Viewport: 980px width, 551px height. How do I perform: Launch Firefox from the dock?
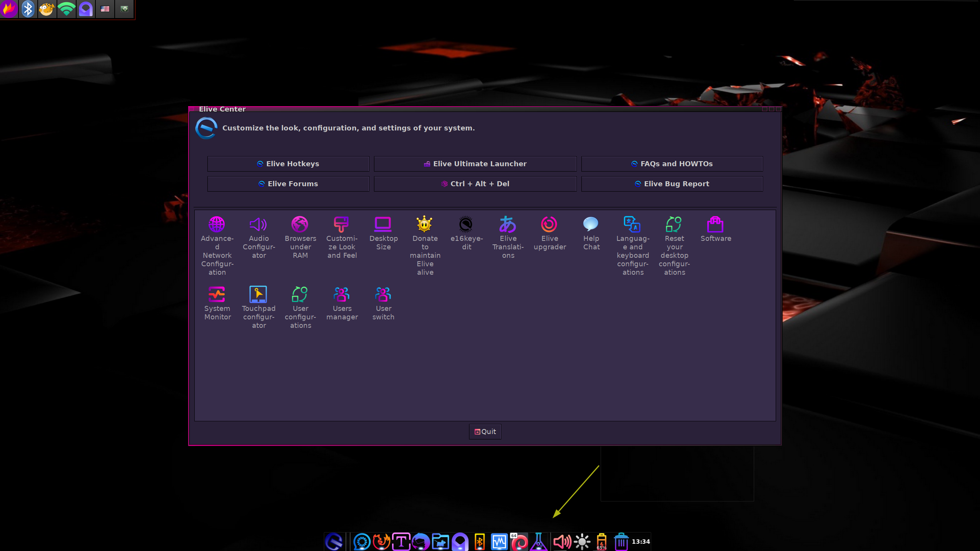coord(381,541)
